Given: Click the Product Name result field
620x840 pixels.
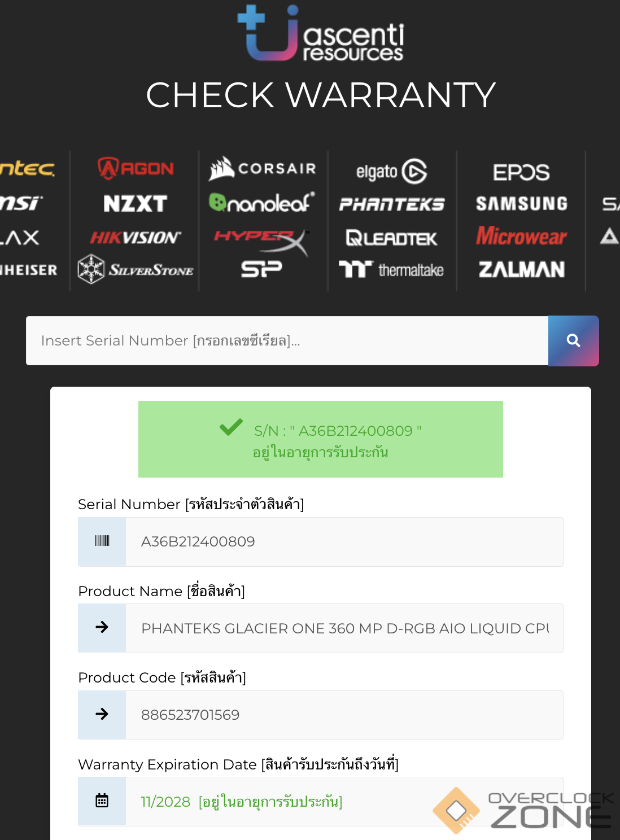Looking at the screenshot, I should [344, 628].
